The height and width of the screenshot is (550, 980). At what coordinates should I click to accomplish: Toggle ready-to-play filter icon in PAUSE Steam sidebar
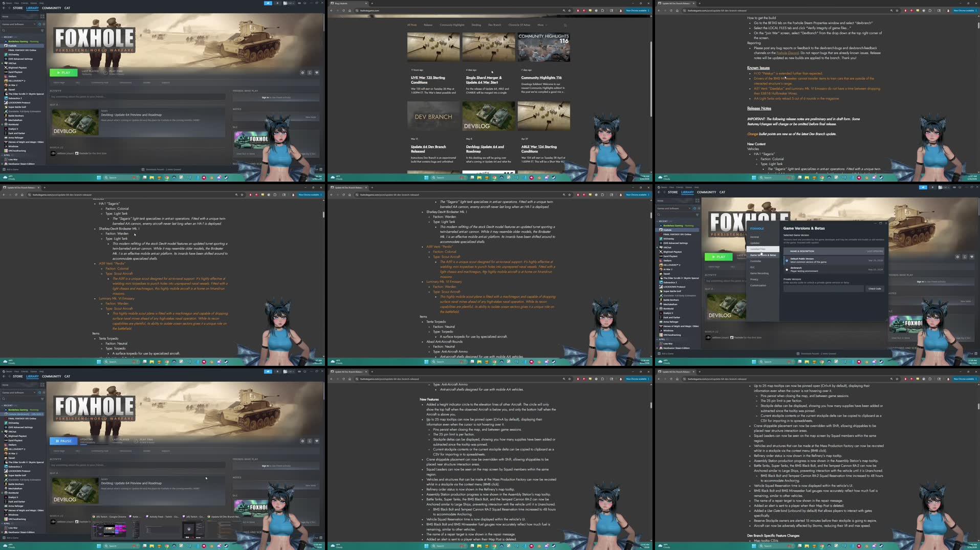pos(43,392)
